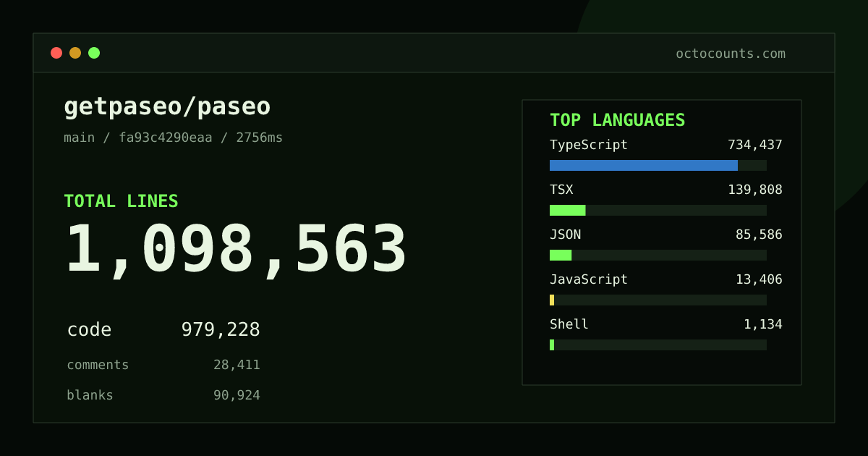This screenshot has height=456, width=868.
Task: Click the JavaScript language label
Action: click(x=589, y=279)
